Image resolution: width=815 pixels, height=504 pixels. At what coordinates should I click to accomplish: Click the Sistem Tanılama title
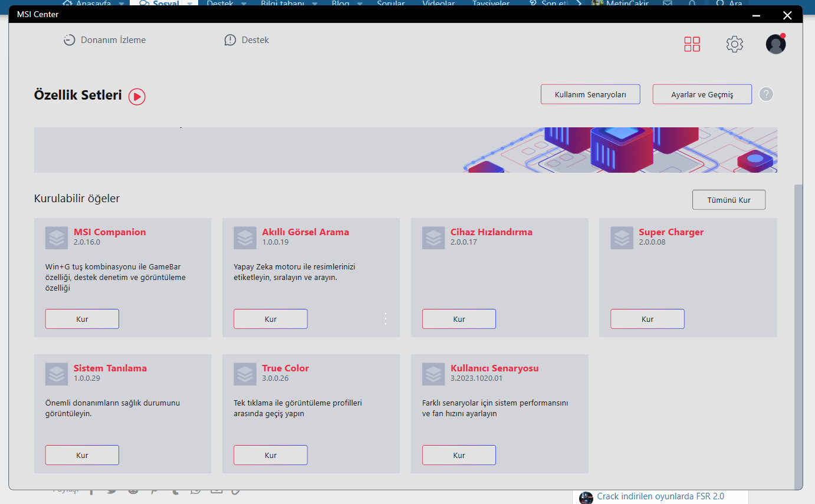click(110, 368)
